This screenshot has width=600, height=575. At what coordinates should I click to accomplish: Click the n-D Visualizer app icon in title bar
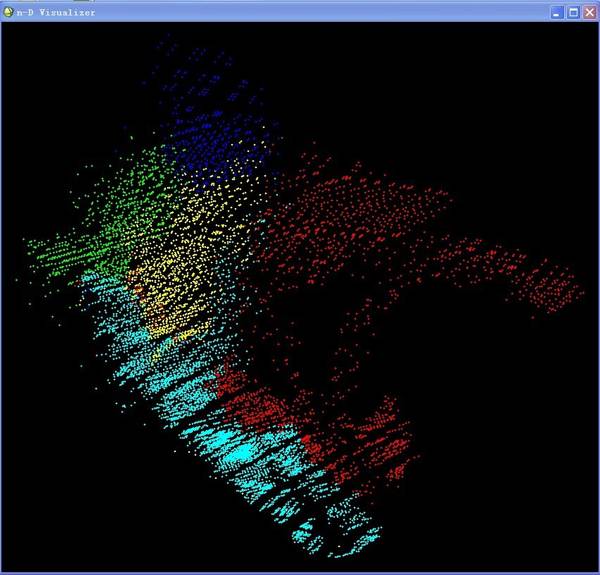8,12
